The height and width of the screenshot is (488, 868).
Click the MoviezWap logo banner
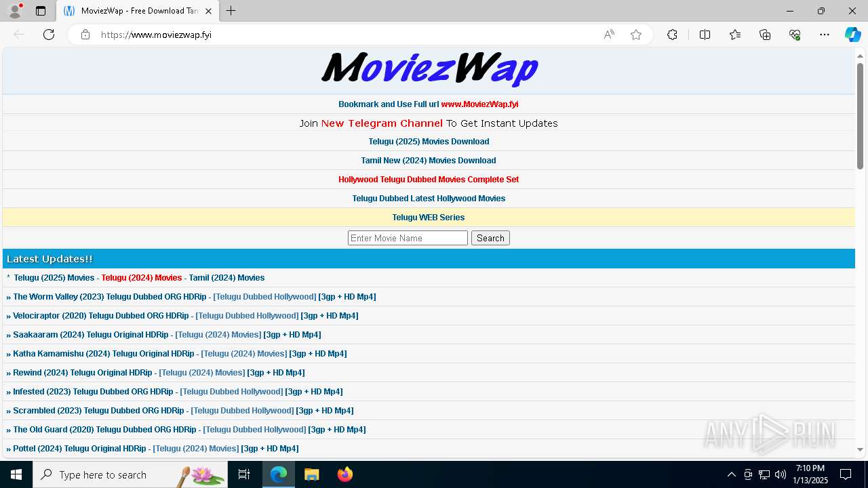coord(429,68)
